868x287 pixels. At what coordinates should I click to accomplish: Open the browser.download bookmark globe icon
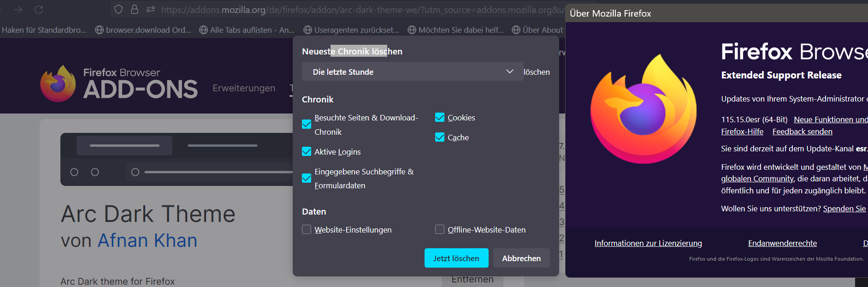click(99, 30)
